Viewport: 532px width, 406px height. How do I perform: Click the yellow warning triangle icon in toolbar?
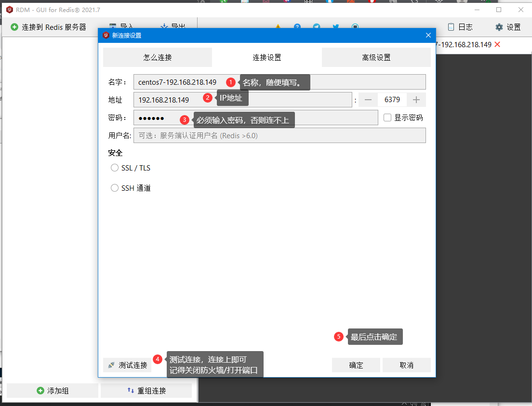(x=278, y=26)
